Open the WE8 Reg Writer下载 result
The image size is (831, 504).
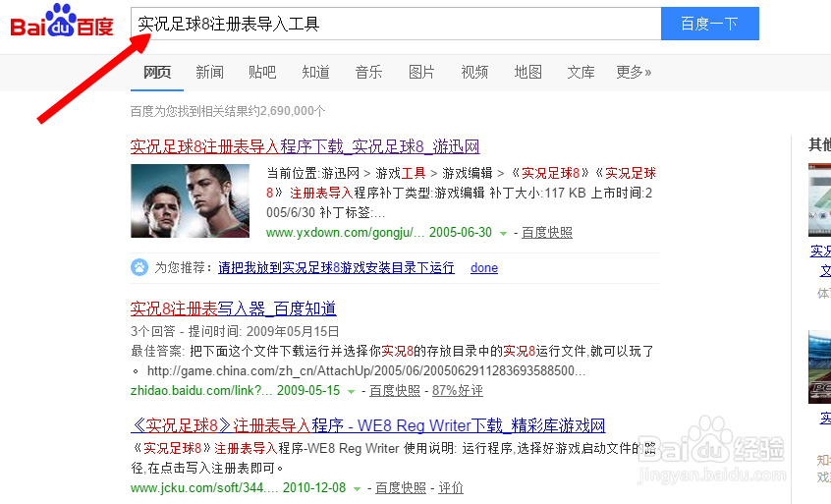[x=367, y=425]
